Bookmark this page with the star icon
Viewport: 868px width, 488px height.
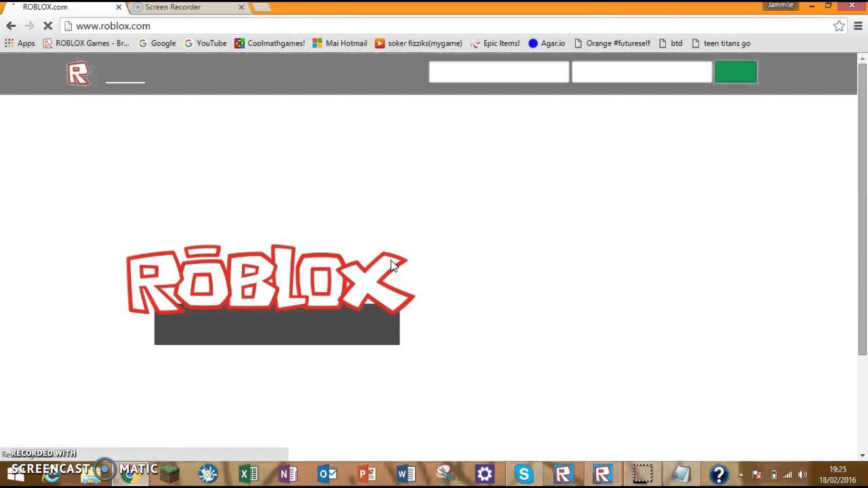point(840,26)
